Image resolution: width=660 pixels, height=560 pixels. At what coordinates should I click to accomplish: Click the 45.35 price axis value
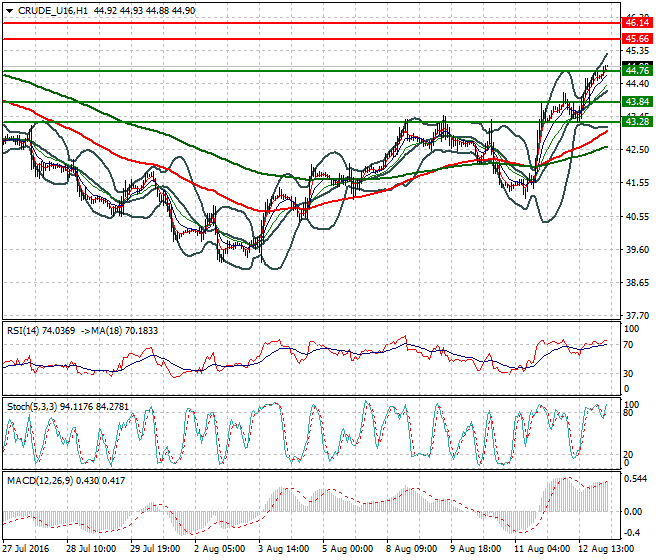tap(637, 51)
